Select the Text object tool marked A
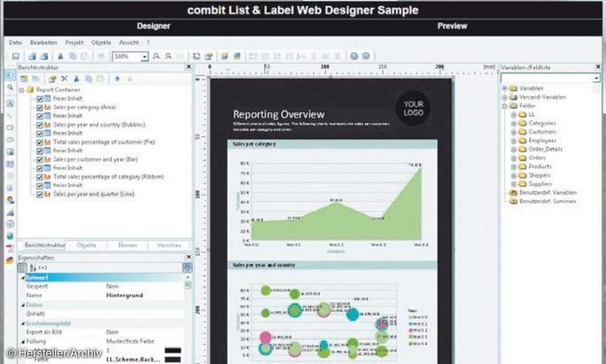 (10, 104)
